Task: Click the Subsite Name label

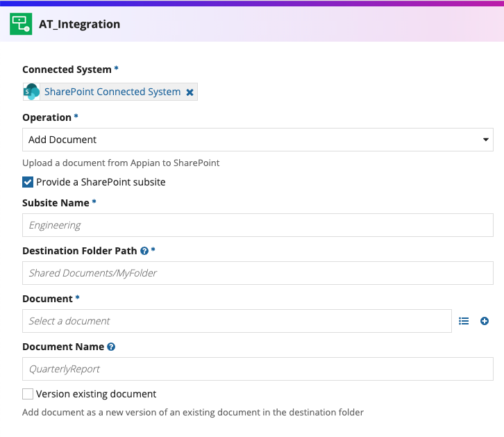Action: pos(56,203)
